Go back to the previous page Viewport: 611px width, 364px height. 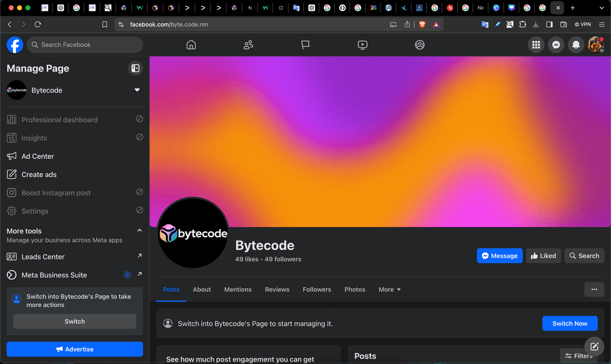[10, 24]
